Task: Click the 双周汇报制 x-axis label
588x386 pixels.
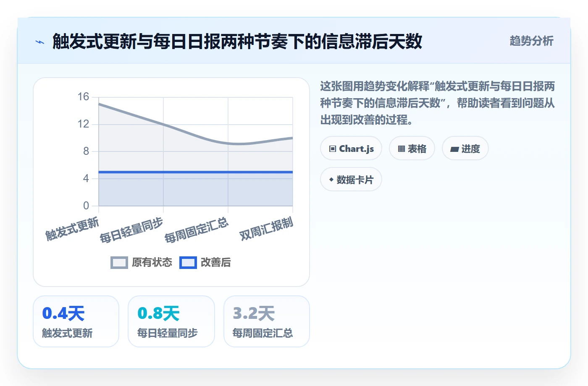Action: click(266, 229)
